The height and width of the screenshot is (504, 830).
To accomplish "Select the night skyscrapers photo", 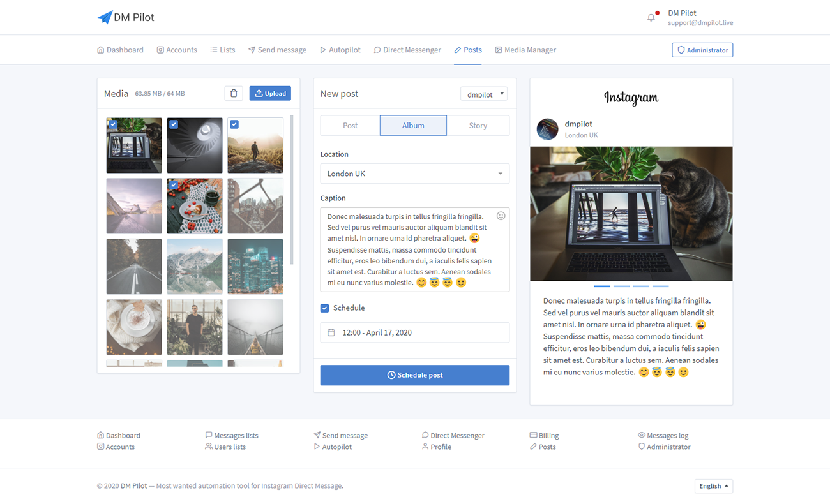I will coord(255,267).
